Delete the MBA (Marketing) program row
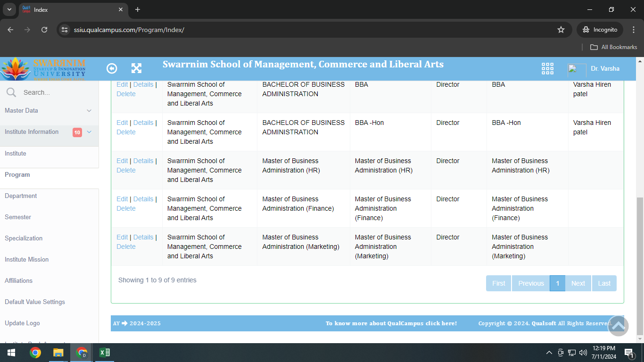The width and height of the screenshot is (644, 362). pyautogui.click(x=126, y=247)
